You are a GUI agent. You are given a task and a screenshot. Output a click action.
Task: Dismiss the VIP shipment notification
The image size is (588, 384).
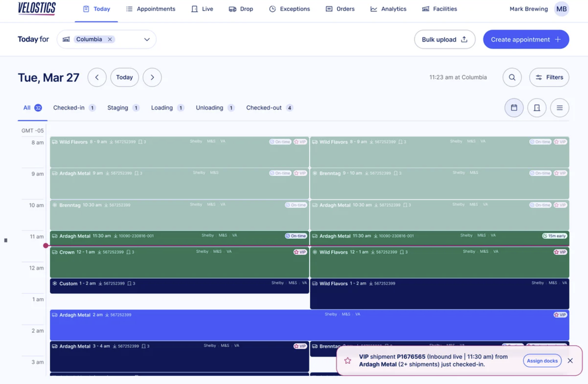click(570, 361)
